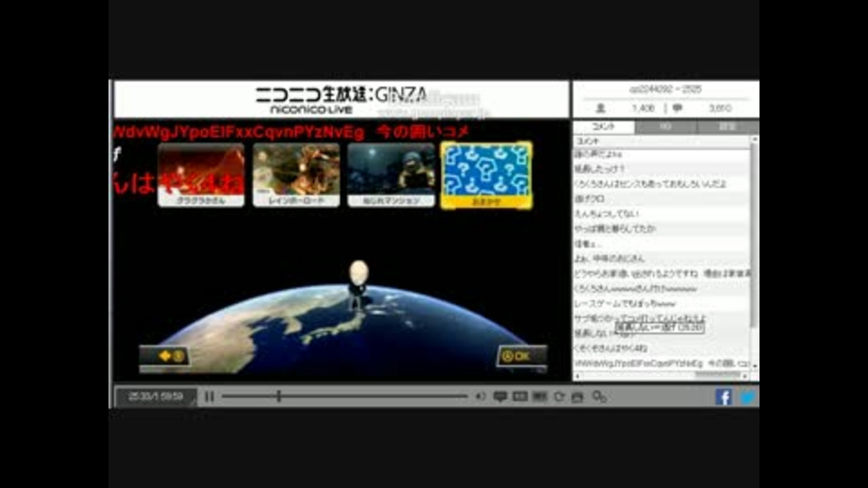Image resolution: width=868 pixels, height=488 pixels.
Task: Click the screen-size icon next to comment bubble
Action: [520, 397]
